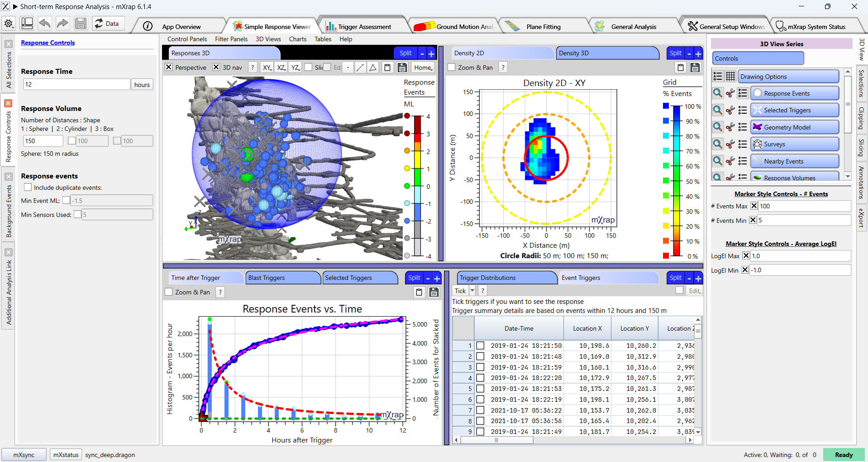Click the Drawing Options button

click(788, 77)
